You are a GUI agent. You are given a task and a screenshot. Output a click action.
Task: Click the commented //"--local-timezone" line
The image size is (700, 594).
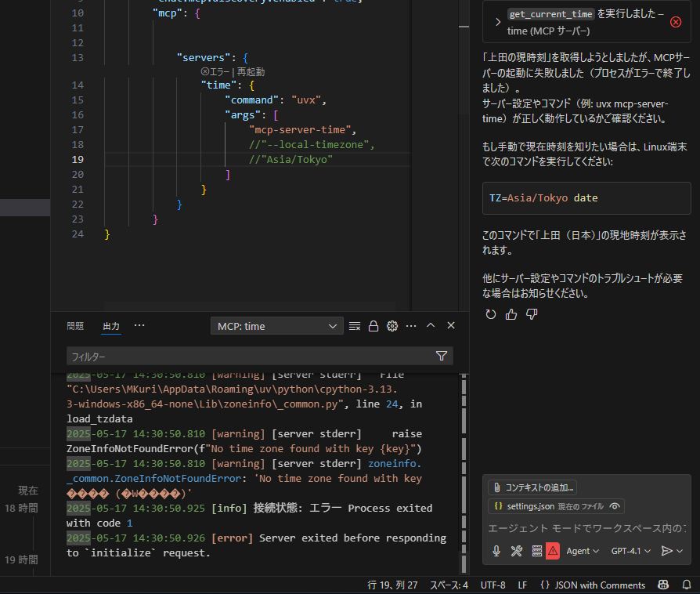coord(312,145)
